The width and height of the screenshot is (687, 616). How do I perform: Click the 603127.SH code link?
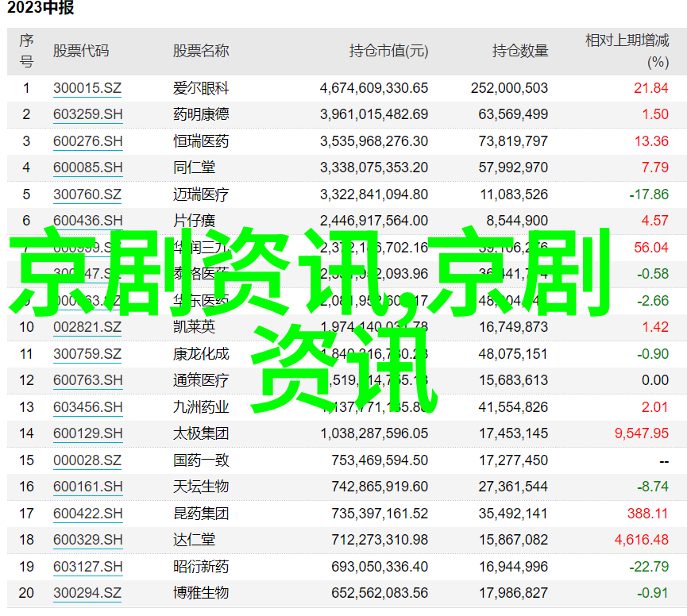pos(87,567)
